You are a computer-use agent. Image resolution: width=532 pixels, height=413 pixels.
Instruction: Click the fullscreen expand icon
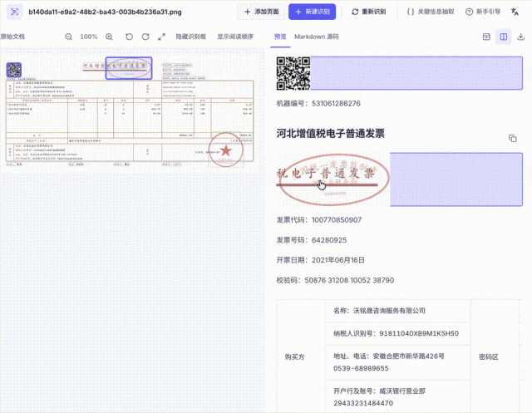162,37
